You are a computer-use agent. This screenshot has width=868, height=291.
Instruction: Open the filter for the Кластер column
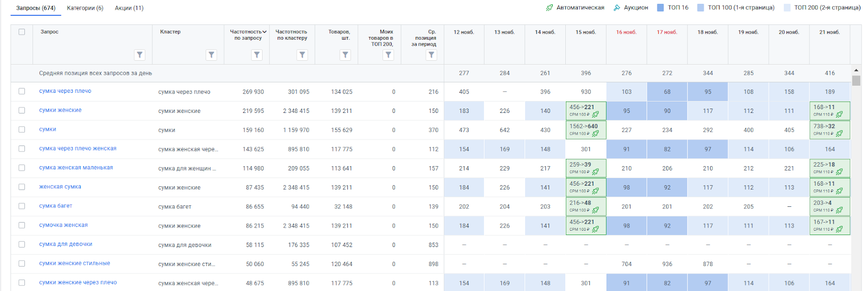pyautogui.click(x=212, y=55)
